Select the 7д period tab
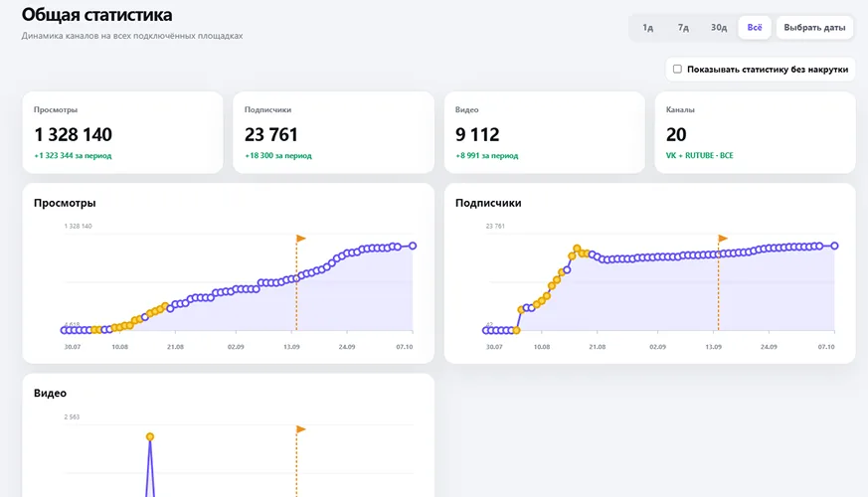 click(x=683, y=28)
